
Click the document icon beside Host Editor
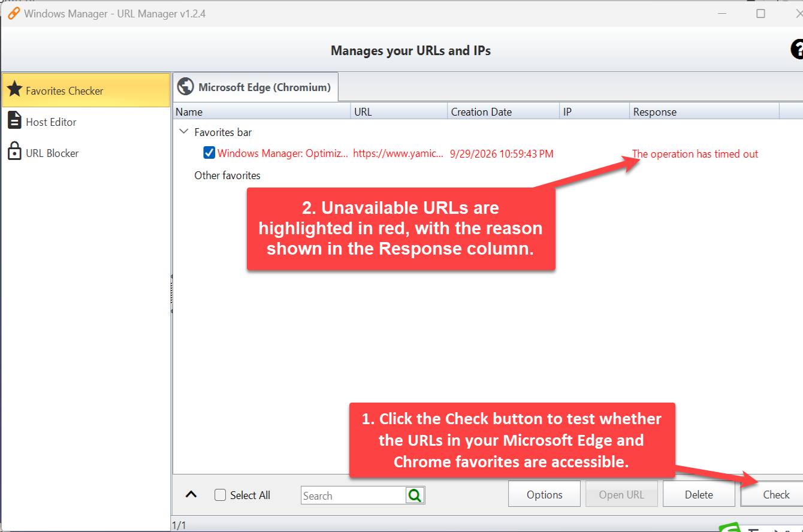pos(14,120)
